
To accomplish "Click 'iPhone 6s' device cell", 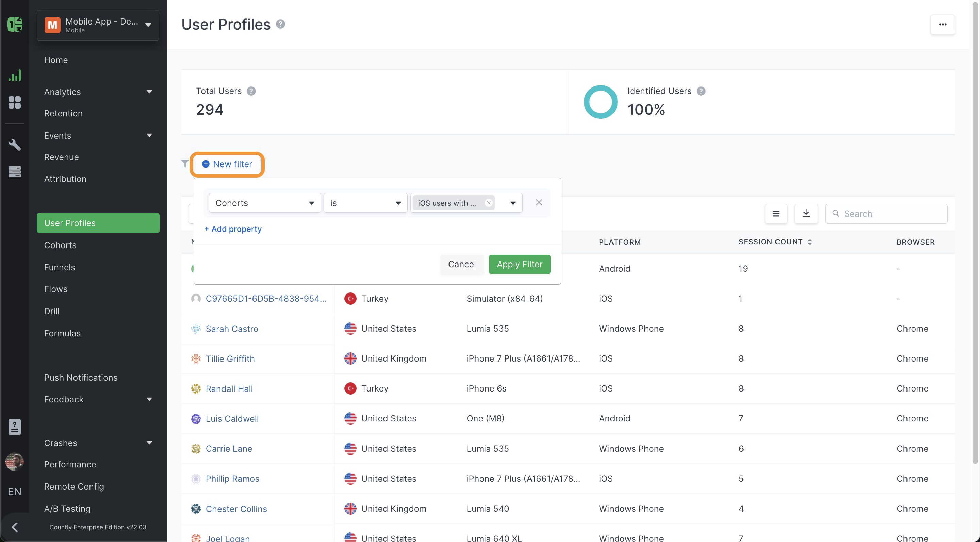I will (486, 388).
